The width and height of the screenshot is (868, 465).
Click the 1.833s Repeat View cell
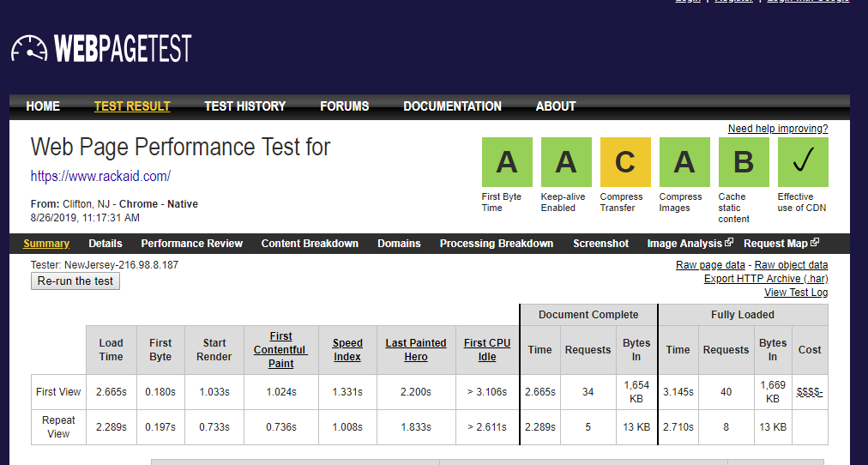point(416,426)
